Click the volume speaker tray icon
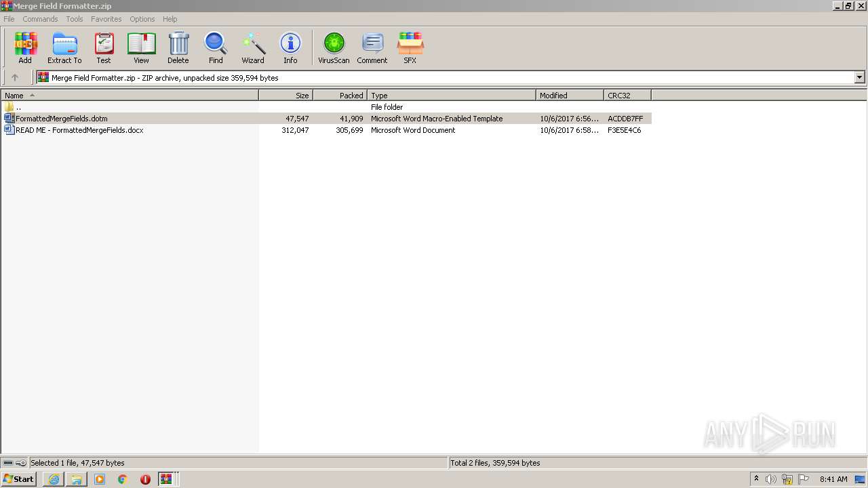Screen dimensions: 868x488 point(771,479)
